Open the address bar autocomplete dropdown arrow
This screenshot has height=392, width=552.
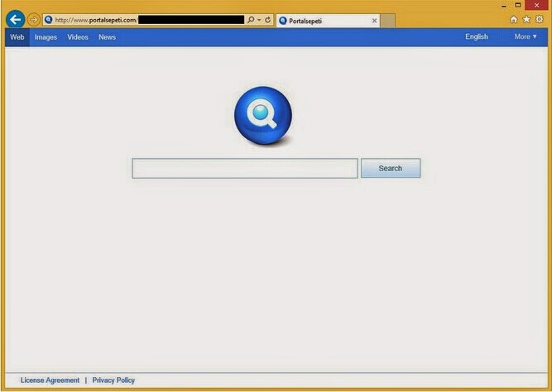(x=259, y=20)
